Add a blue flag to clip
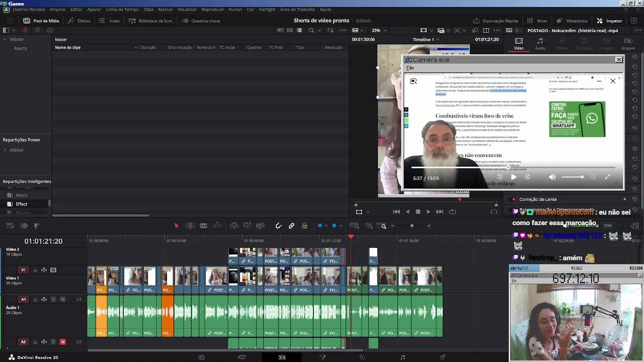644x362 pixels. [x=319, y=226]
